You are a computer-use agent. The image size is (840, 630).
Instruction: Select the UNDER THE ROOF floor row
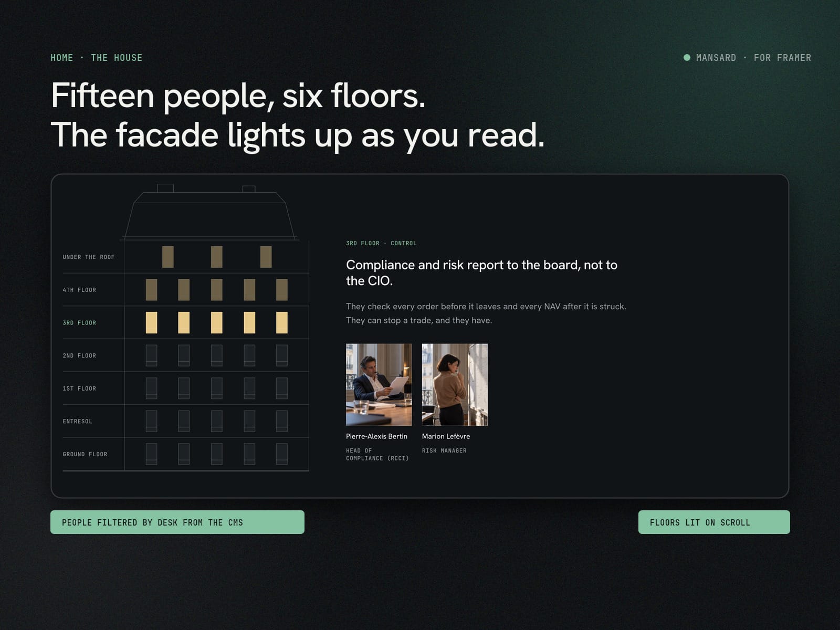click(186, 257)
